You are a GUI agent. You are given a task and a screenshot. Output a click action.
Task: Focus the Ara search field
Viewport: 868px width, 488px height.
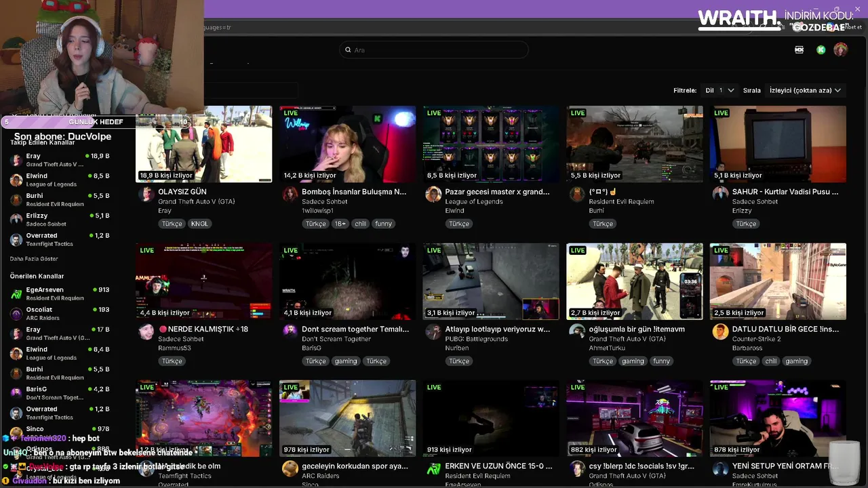[x=434, y=49]
